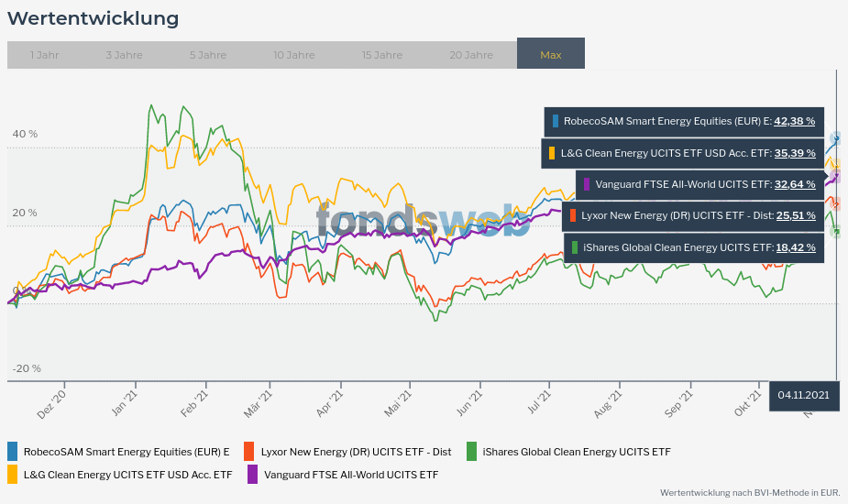Click the iShares 18,42 % tooltip value
Viewport: 848px width, 504px height.
(x=794, y=247)
